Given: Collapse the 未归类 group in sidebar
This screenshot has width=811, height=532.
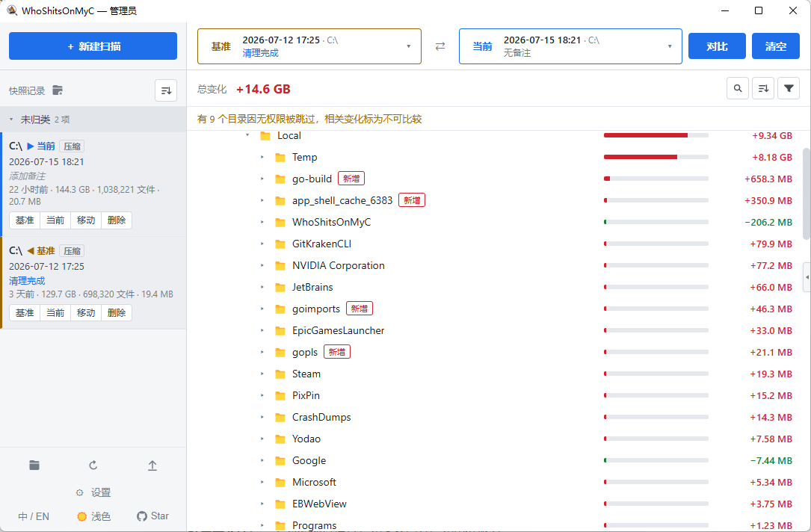Looking at the screenshot, I should (11, 120).
